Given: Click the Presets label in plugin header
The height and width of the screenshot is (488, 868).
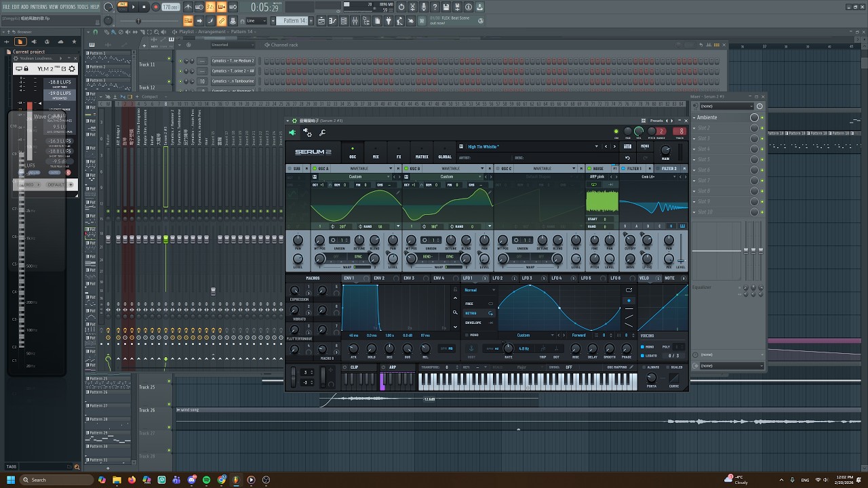Looking at the screenshot, I should [x=656, y=121].
